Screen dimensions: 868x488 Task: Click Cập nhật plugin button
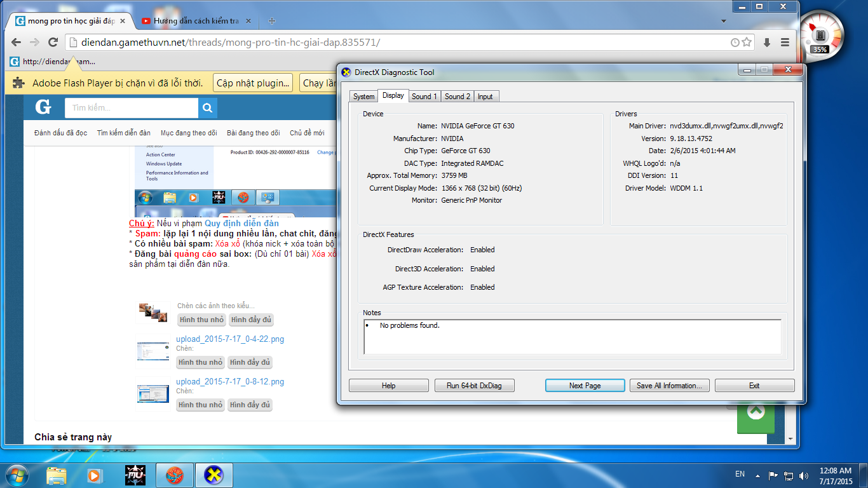point(253,83)
